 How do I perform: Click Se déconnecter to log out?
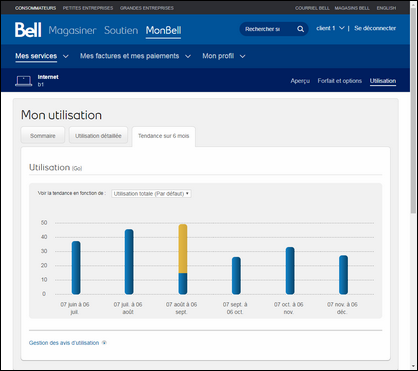pyautogui.click(x=375, y=28)
